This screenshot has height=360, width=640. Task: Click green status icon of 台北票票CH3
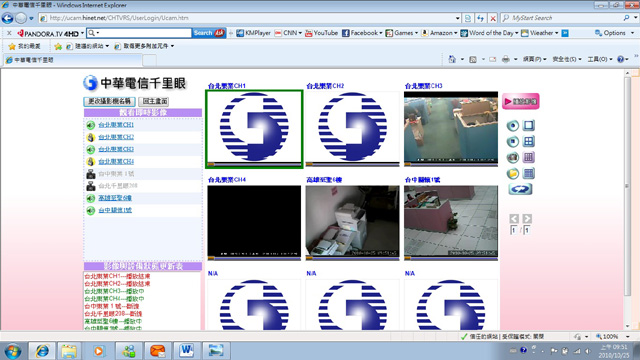pyautogui.click(x=91, y=149)
